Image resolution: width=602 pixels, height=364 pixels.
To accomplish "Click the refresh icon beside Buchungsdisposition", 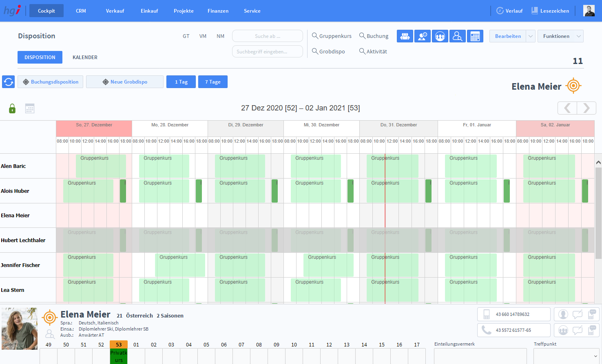I will pyautogui.click(x=9, y=82).
